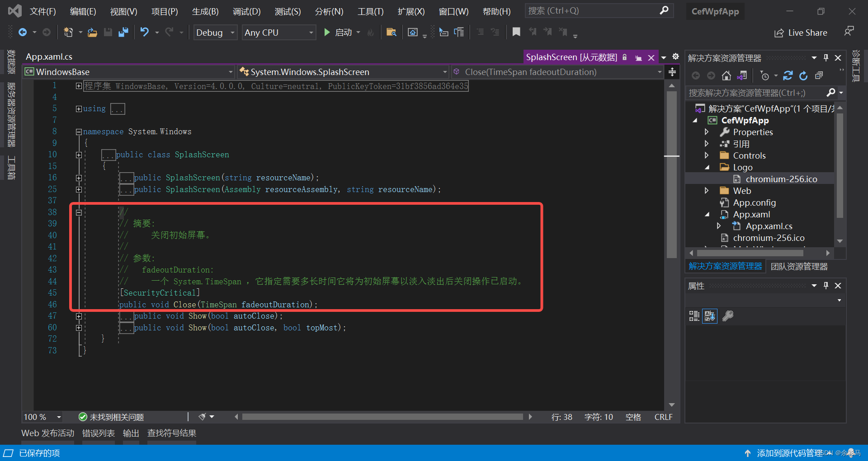Open the 100% editor zoom control
Viewport: 868px width, 461px height.
42,417
